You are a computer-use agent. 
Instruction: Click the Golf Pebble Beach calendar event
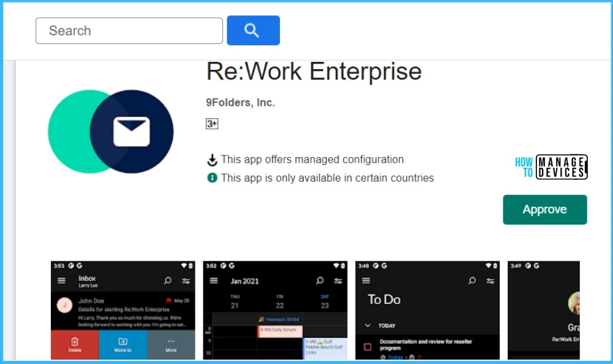(325, 348)
